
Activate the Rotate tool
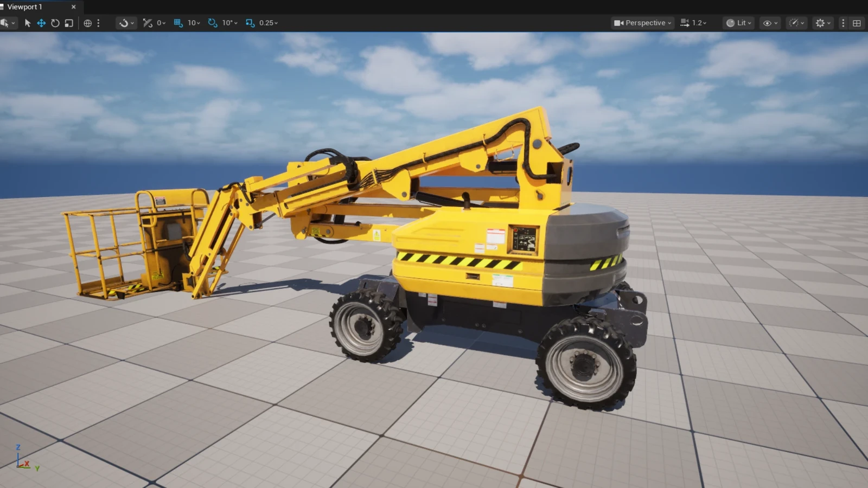55,23
